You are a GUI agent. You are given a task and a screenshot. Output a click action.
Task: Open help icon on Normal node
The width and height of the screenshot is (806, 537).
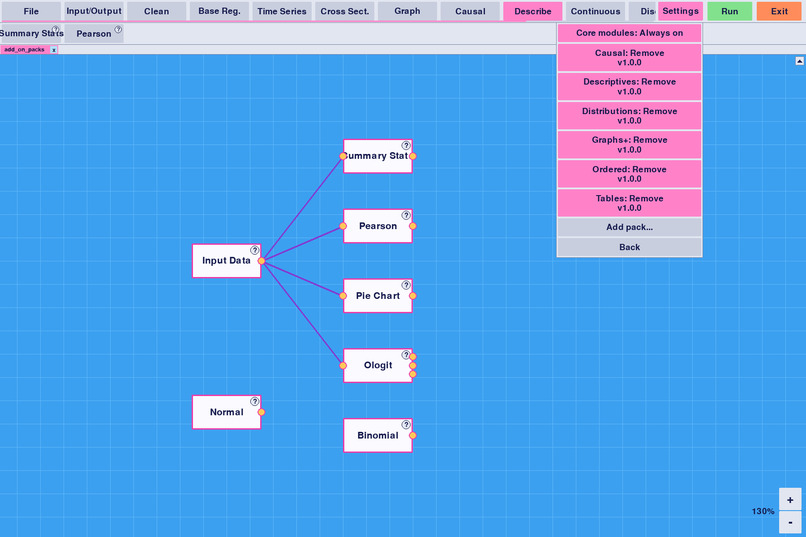[254, 401]
